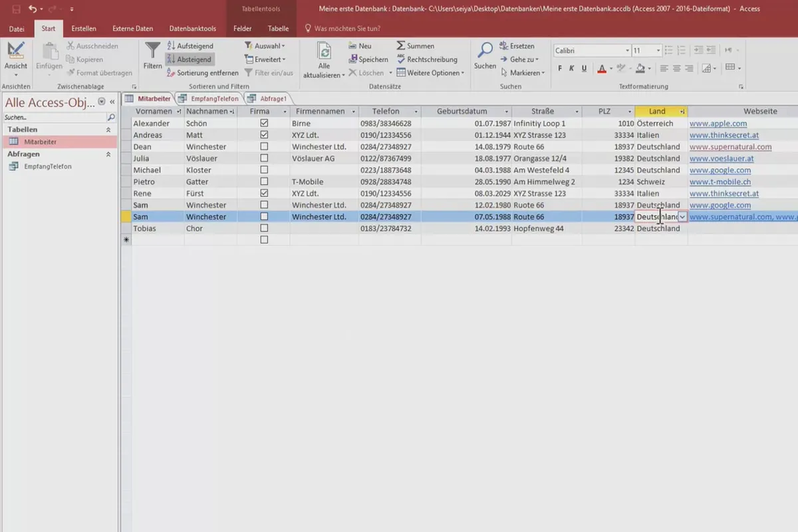Click the navigation pane Suchen field
This screenshot has height=532, width=798.
click(x=55, y=117)
